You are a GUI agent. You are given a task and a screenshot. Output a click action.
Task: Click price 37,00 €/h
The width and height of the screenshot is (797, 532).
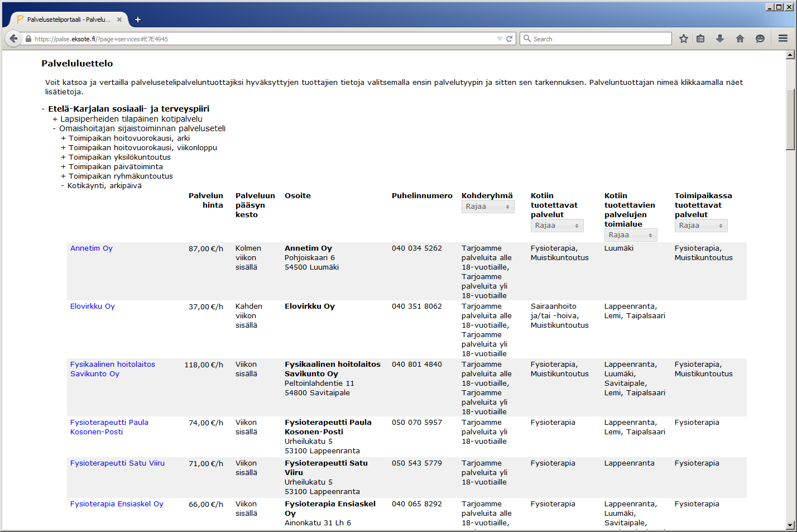[x=206, y=307]
